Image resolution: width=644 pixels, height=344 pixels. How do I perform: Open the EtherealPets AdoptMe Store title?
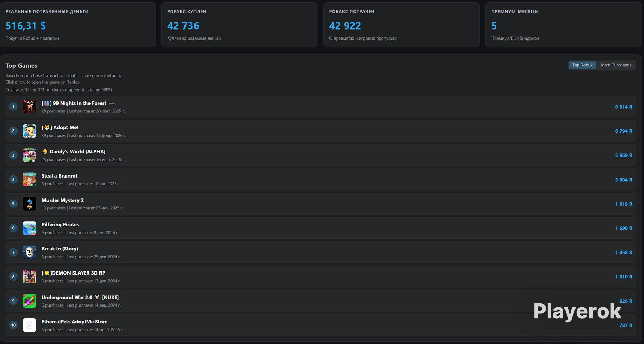tap(74, 322)
